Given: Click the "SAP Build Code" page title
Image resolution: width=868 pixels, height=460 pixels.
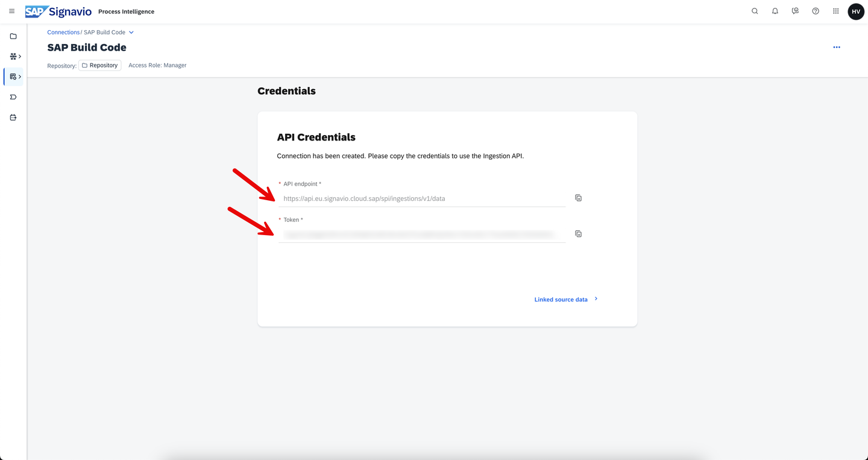Looking at the screenshot, I should [87, 48].
